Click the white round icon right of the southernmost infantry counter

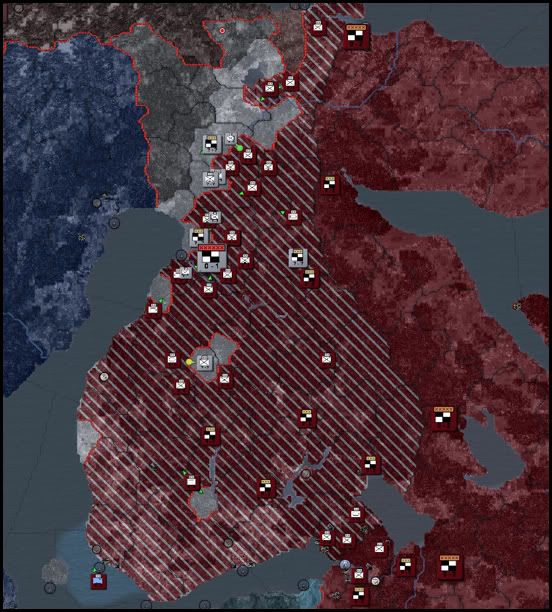(x=375, y=581)
